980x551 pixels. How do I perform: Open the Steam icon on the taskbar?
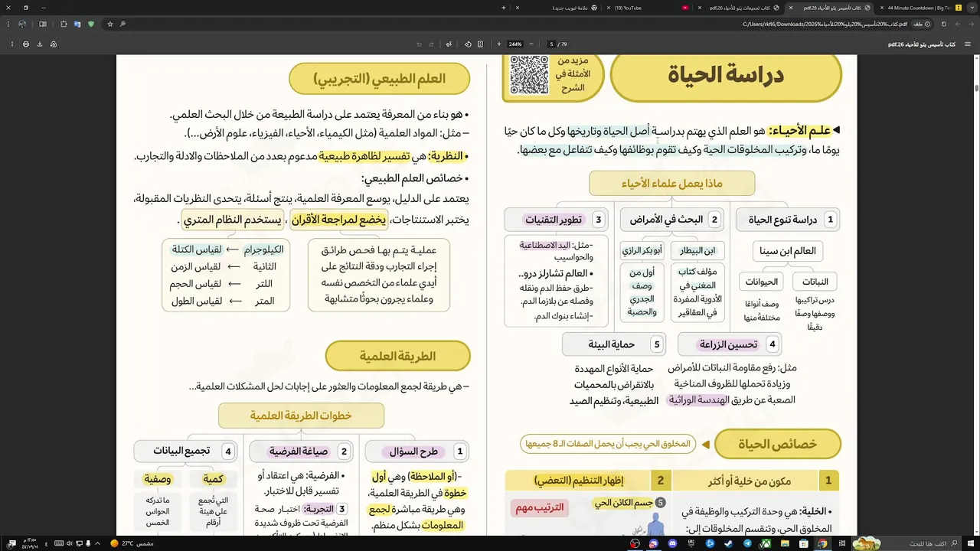pos(728,543)
